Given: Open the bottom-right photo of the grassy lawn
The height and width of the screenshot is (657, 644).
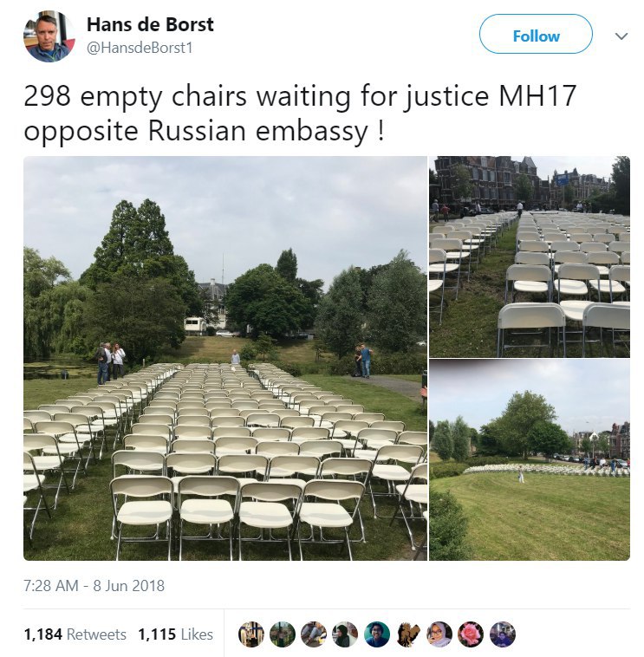Looking at the screenshot, I should click(530, 459).
